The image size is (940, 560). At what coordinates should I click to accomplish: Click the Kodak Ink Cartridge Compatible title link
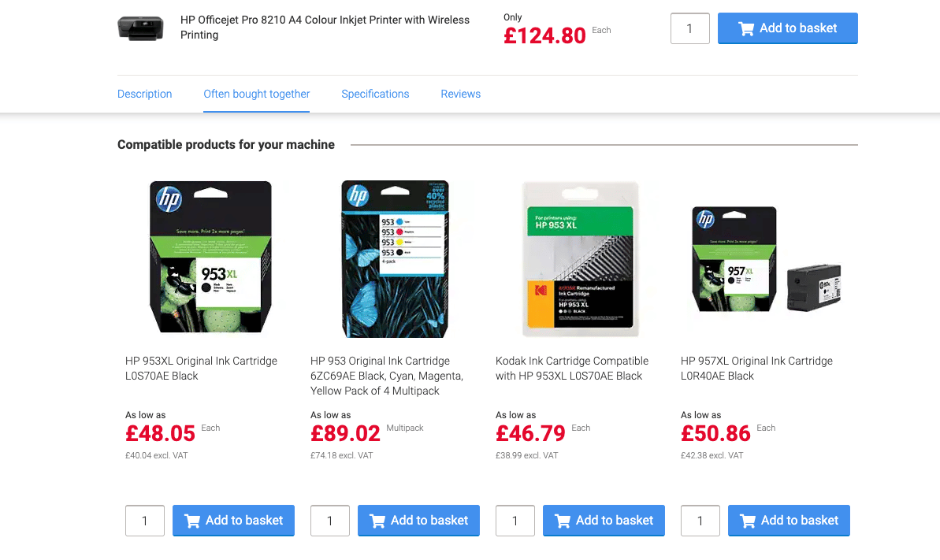click(572, 368)
